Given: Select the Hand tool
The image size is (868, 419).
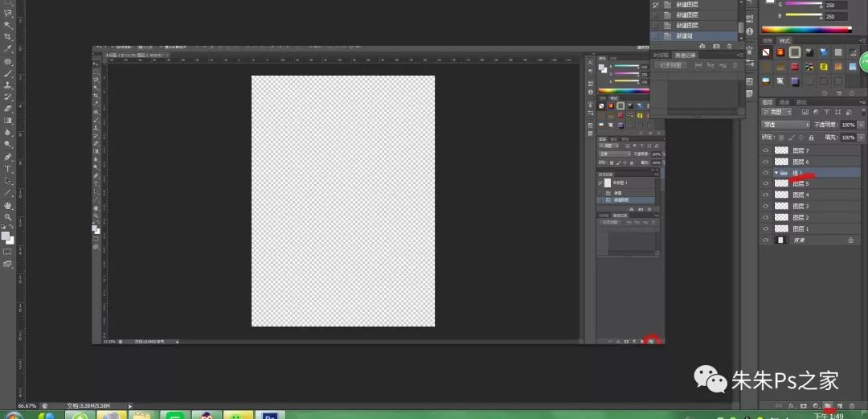Looking at the screenshot, I should point(8,205).
